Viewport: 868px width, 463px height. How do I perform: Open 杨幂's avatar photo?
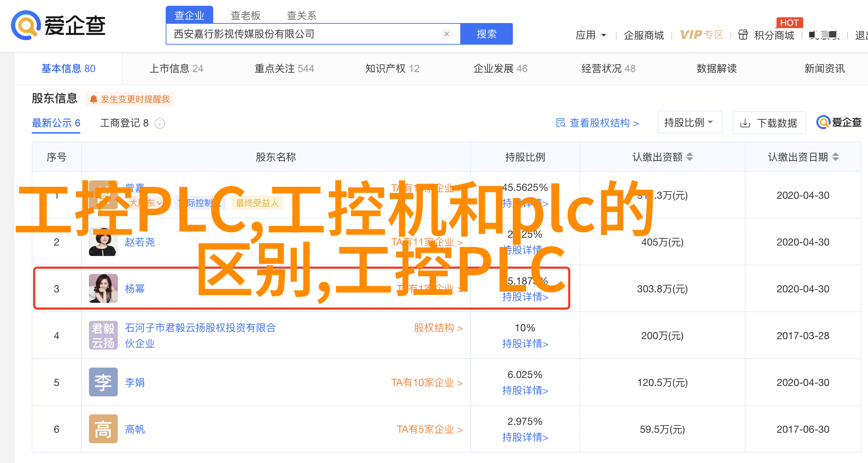103,288
